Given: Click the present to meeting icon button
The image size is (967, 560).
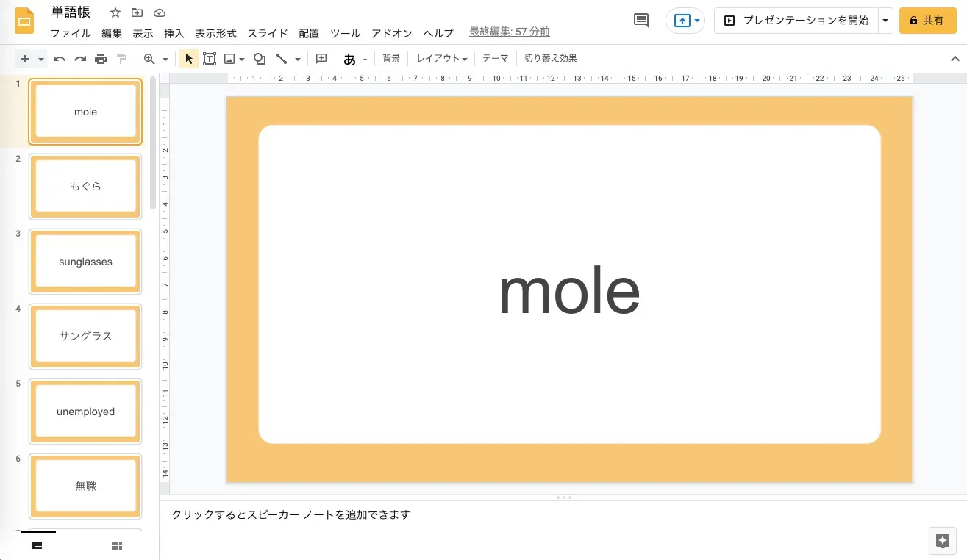Looking at the screenshot, I should 685,21.
